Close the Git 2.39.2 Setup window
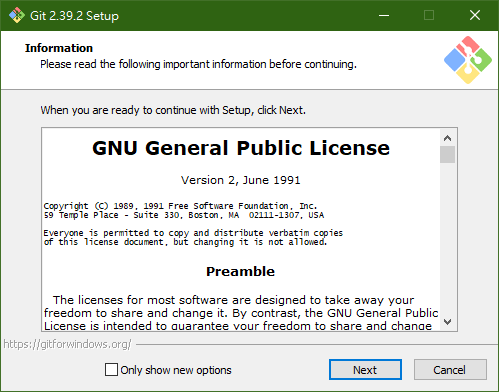Image resolution: width=499 pixels, height=392 pixels. [x=475, y=15]
